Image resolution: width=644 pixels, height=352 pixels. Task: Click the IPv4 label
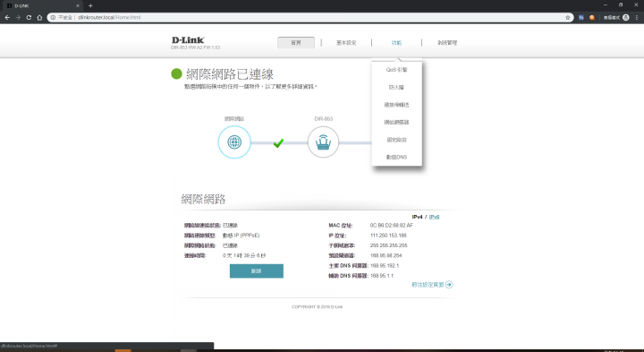[418, 217]
